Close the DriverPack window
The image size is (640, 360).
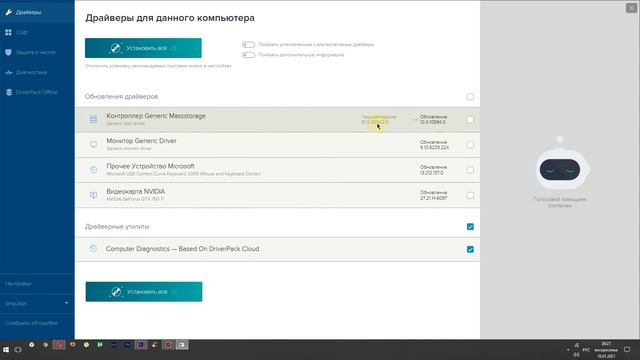pos(631,8)
